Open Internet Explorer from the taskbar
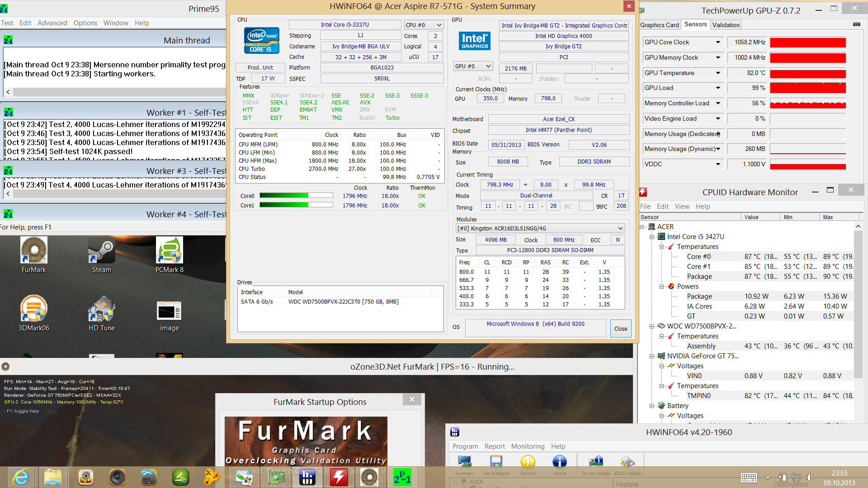 [x=21, y=477]
